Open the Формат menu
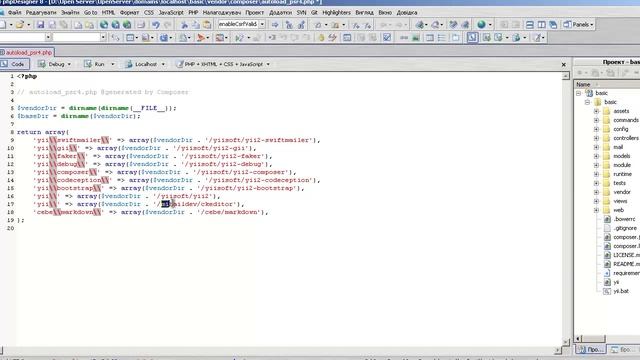 tap(129, 13)
